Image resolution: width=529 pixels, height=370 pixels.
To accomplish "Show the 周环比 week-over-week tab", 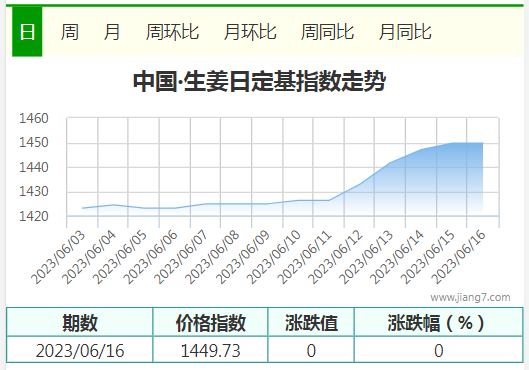I will tap(172, 32).
